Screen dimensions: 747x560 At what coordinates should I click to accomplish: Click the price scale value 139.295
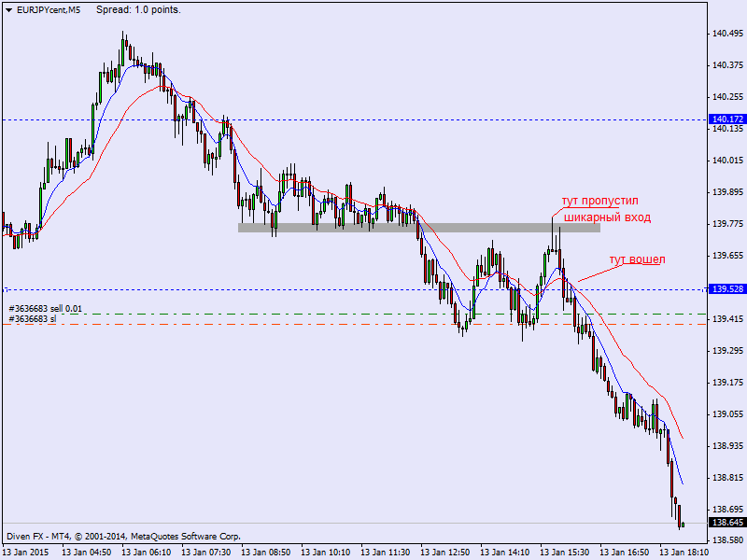point(727,351)
